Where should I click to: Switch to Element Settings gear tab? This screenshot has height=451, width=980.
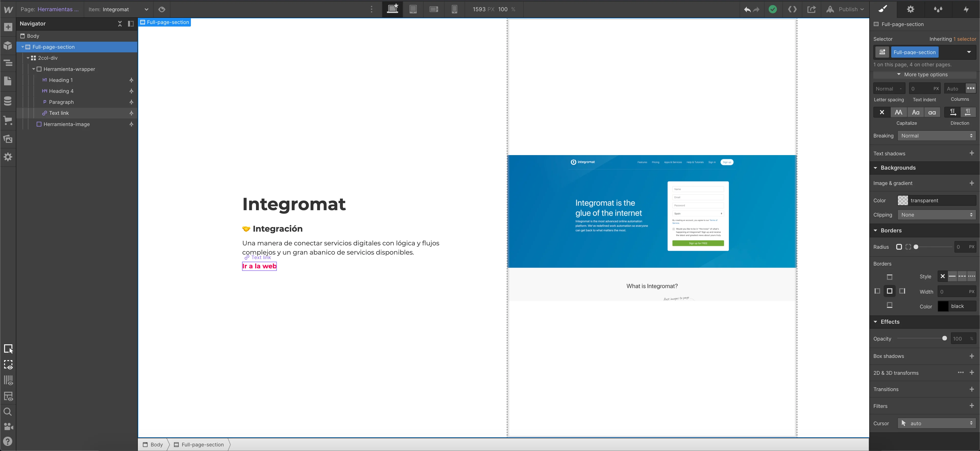click(910, 9)
